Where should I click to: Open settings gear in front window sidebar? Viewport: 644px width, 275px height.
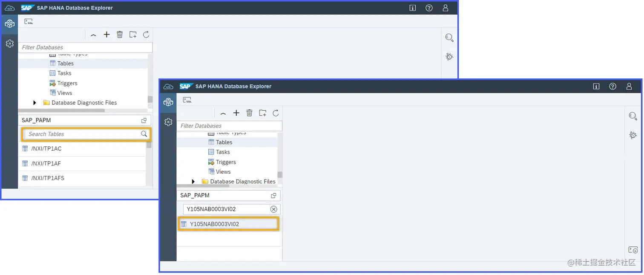click(168, 122)
